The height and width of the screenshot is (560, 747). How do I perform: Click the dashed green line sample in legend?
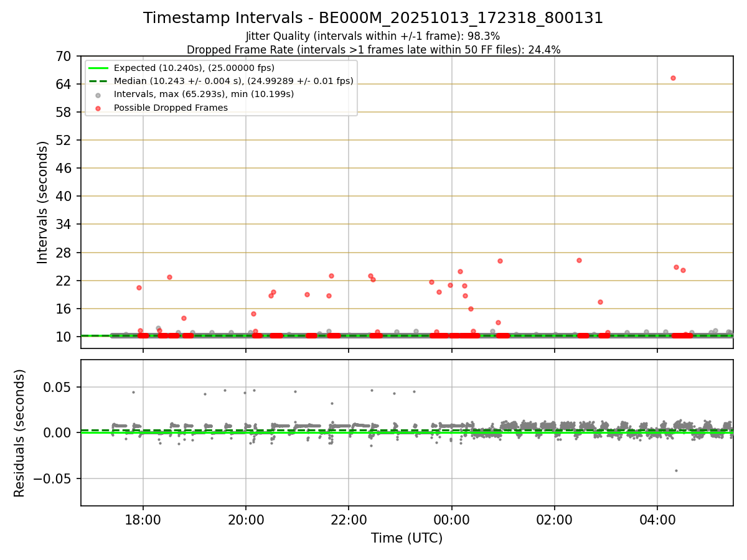(98, 81)
